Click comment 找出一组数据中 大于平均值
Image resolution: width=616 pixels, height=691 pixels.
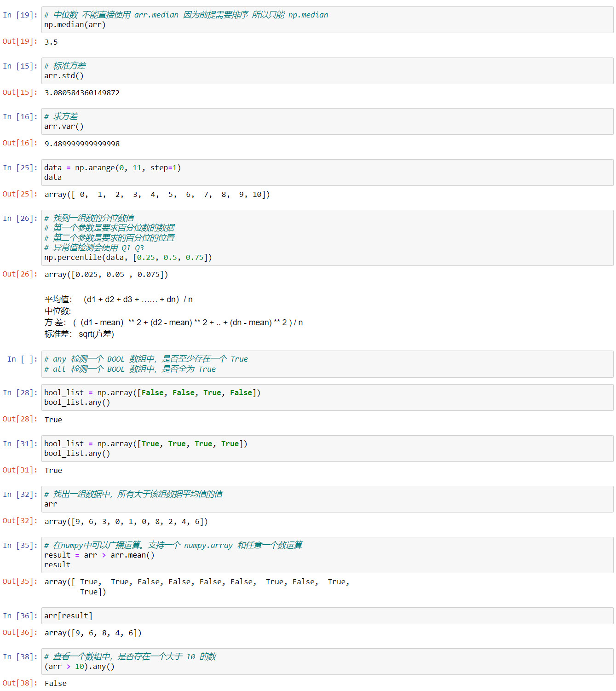pyautogui.click(x=133, y=494)
